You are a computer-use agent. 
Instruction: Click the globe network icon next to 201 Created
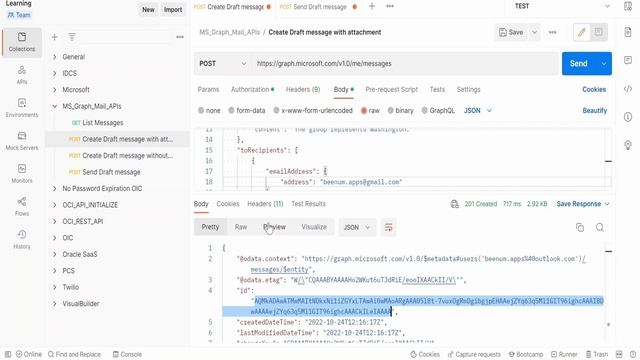point(454,204)
